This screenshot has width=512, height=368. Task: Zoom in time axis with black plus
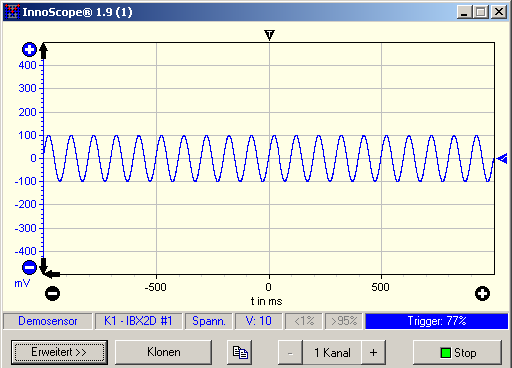[x=482, y=294]
